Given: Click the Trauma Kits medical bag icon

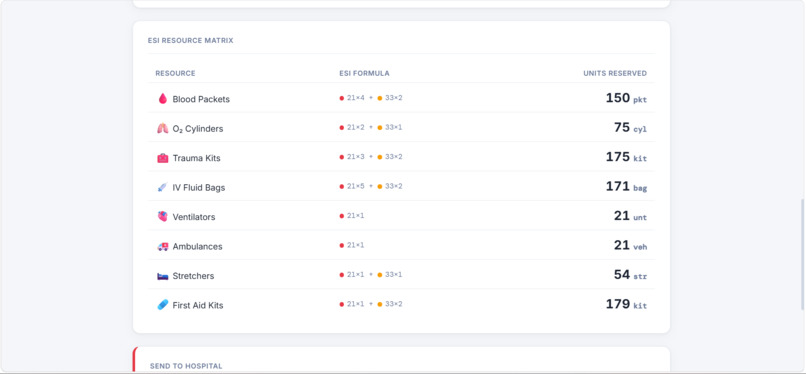Looking at the screenshot, I should coord(162,158).
